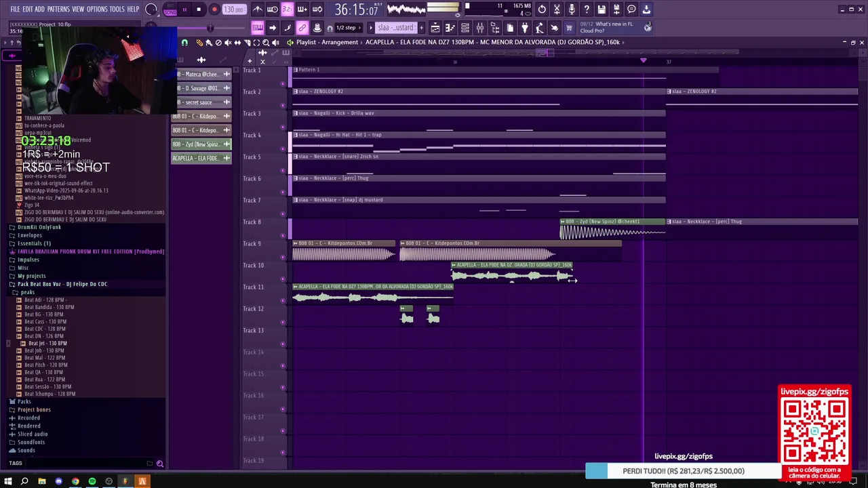Open the TOOLS menu

(x=117, y=9)
